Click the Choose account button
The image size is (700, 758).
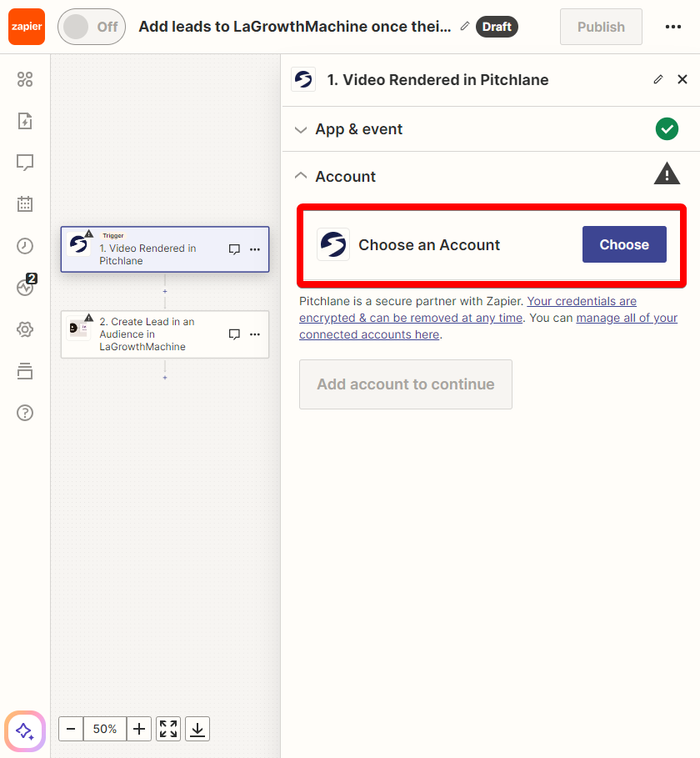coord(624,244)
